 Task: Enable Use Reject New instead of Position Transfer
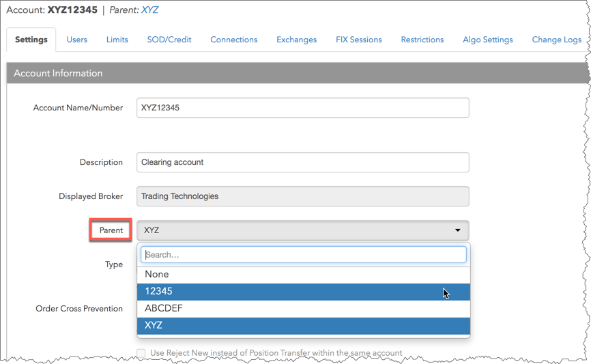click(x=141, y=353)
